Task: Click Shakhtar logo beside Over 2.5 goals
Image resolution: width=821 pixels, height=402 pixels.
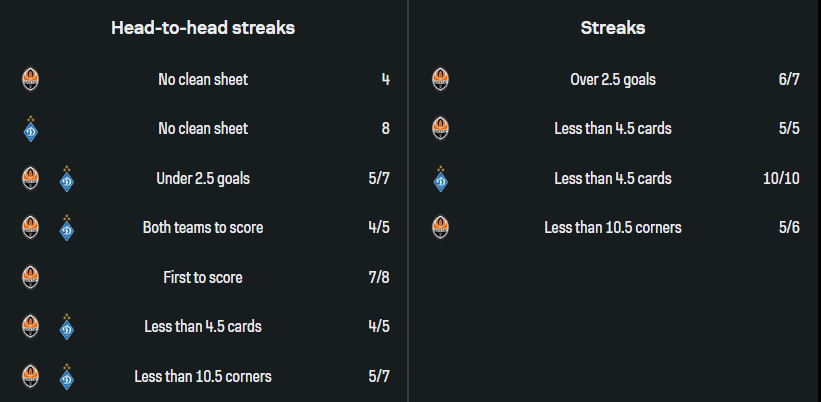Action: [440, 79]
